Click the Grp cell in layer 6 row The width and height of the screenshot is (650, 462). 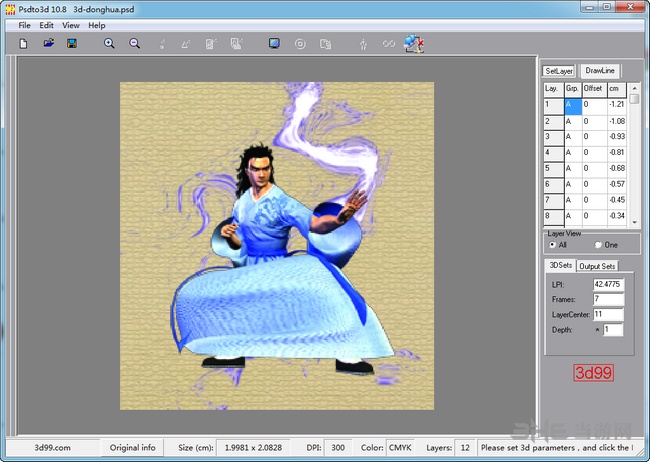click(573, 184)
